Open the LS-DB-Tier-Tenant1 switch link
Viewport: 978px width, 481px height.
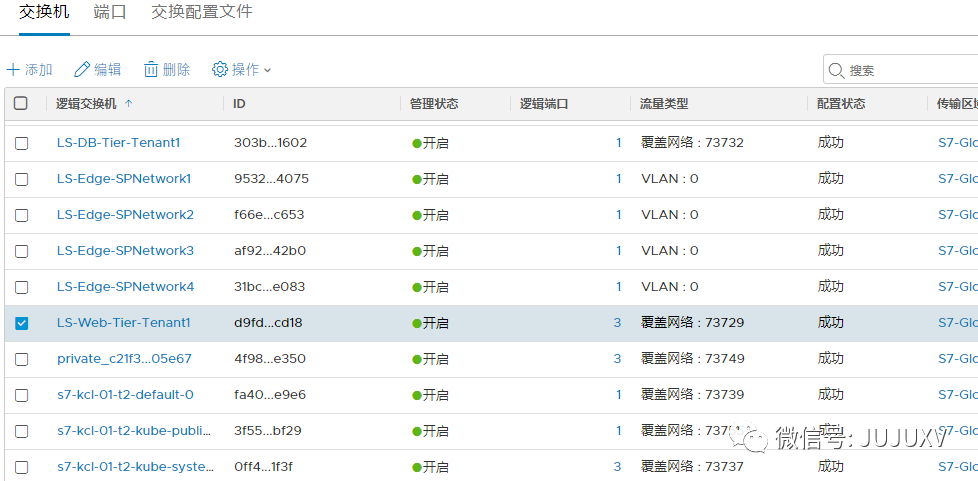pyautogui.click(x=118, y=143)
